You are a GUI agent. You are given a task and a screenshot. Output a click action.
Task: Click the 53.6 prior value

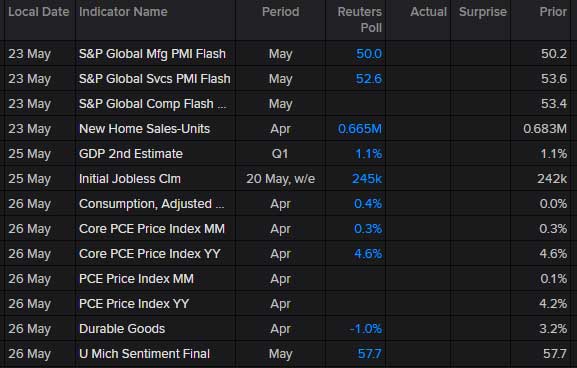pyautogui.click(x=554, y=79)
